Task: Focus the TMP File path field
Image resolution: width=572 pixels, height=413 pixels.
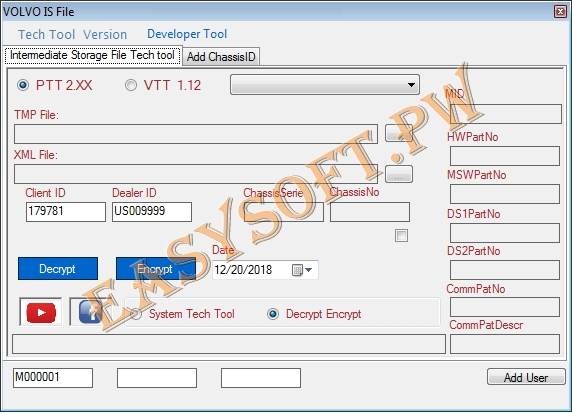Action: (196, 134)
